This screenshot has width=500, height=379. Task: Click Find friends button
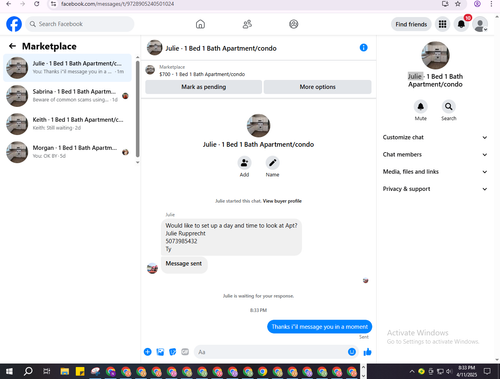pyautogui.click(x=411, y=24)
